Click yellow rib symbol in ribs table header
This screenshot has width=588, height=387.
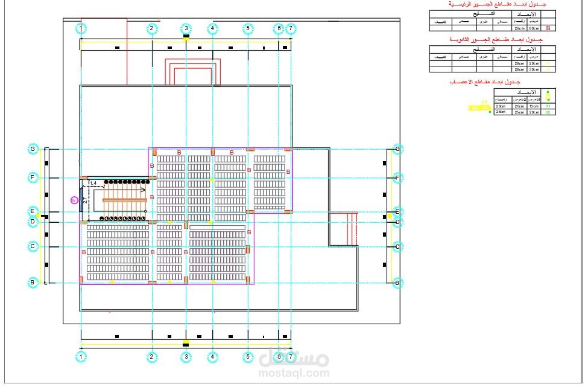[548, 96]
